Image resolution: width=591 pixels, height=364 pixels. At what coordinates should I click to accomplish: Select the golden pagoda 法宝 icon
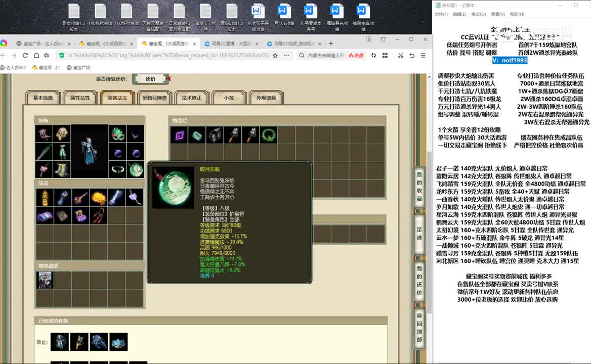(45, 197)
